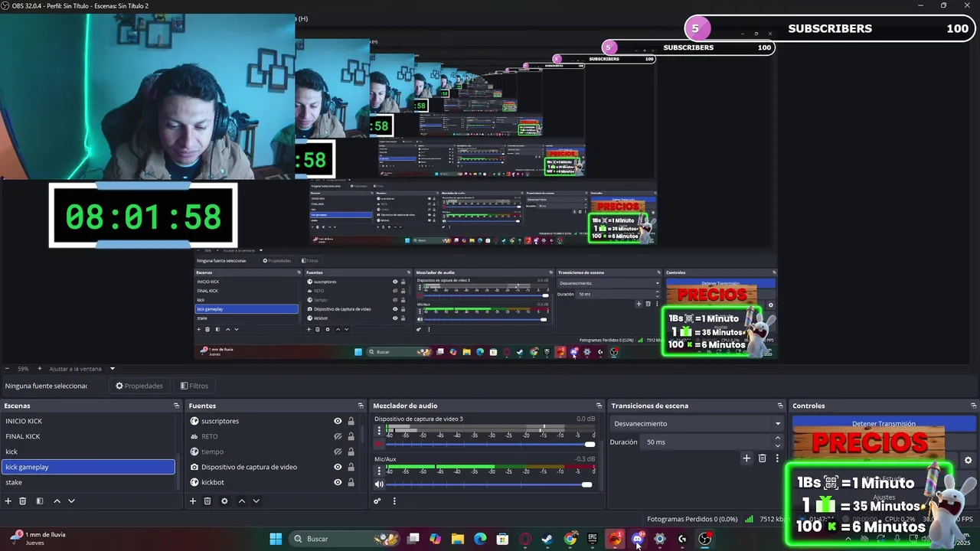Show the tiempo source

[x=338, y=452]
